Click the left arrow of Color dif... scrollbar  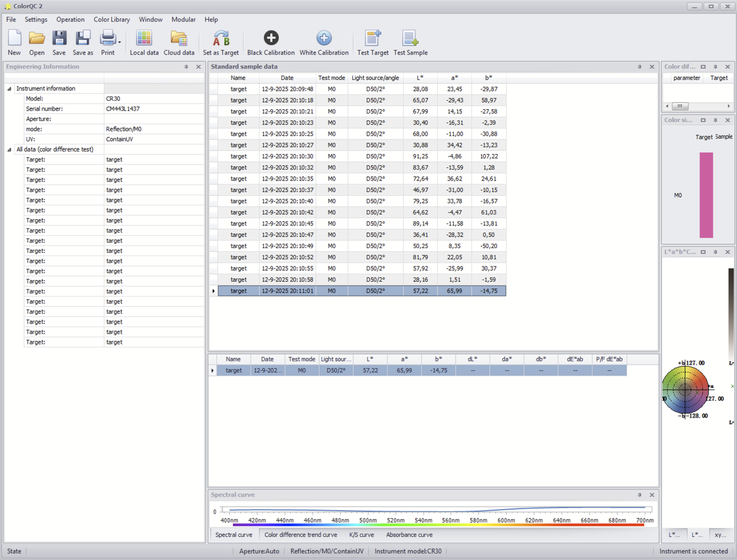668,106
